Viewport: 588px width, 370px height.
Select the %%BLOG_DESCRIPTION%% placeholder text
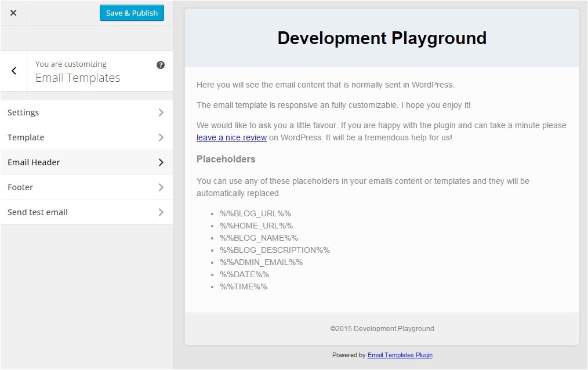point(275,250)
